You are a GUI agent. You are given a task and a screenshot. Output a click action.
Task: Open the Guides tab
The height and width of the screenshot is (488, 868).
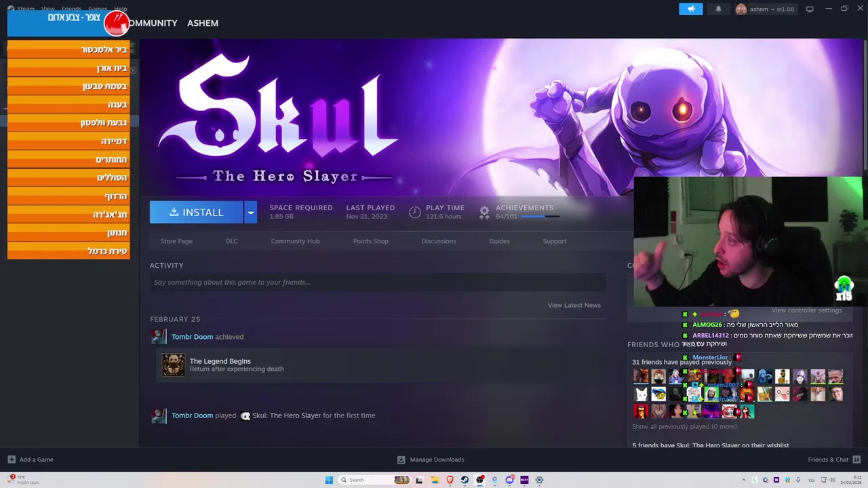pyautogui.click(x=500, y=241)
